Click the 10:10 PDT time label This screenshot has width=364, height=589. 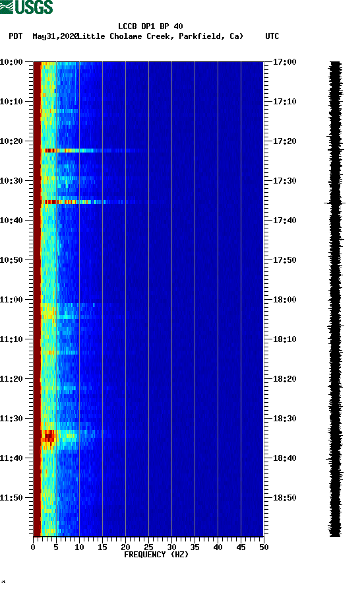point(11,102)
